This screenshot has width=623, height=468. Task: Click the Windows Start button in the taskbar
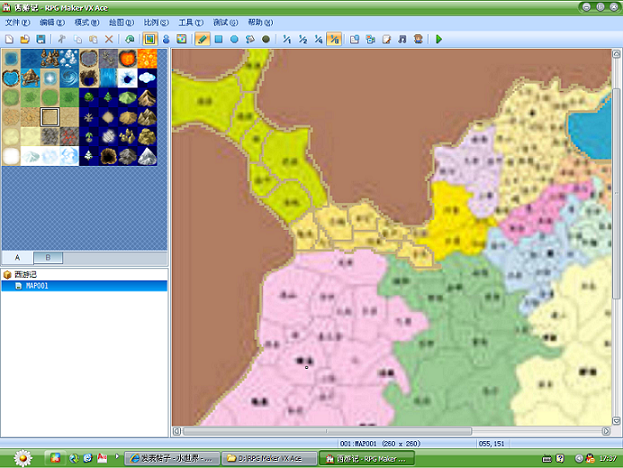point(23,458)
